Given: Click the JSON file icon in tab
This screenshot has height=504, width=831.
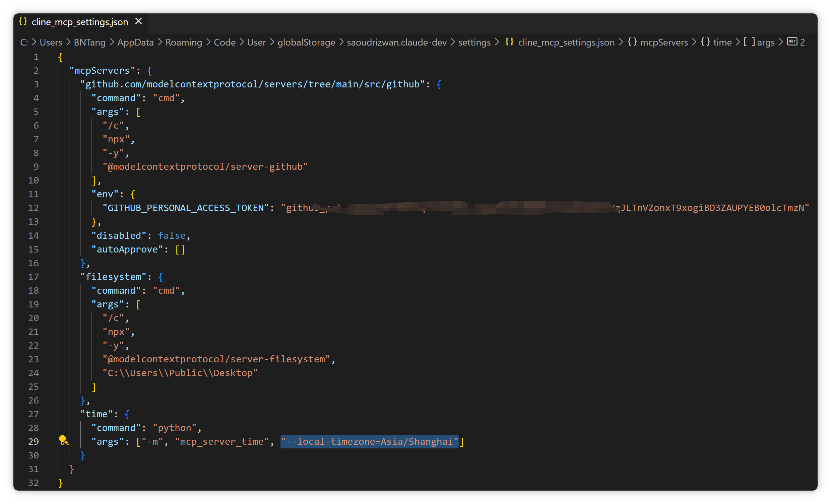Looking at the screenshot, I should point(23,21).
